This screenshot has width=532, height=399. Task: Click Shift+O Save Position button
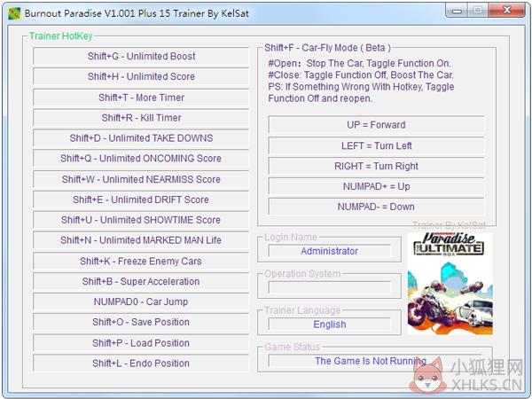[x=141, y=323]
